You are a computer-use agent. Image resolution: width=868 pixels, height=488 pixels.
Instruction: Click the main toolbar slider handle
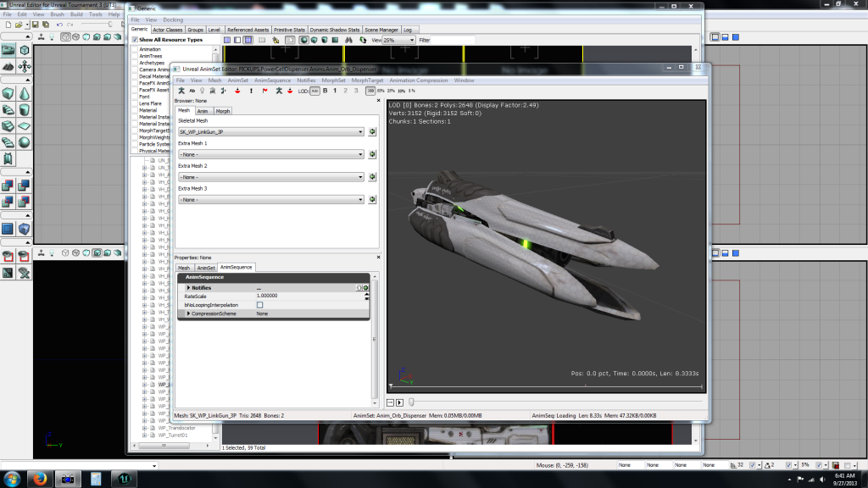[110, 25]
